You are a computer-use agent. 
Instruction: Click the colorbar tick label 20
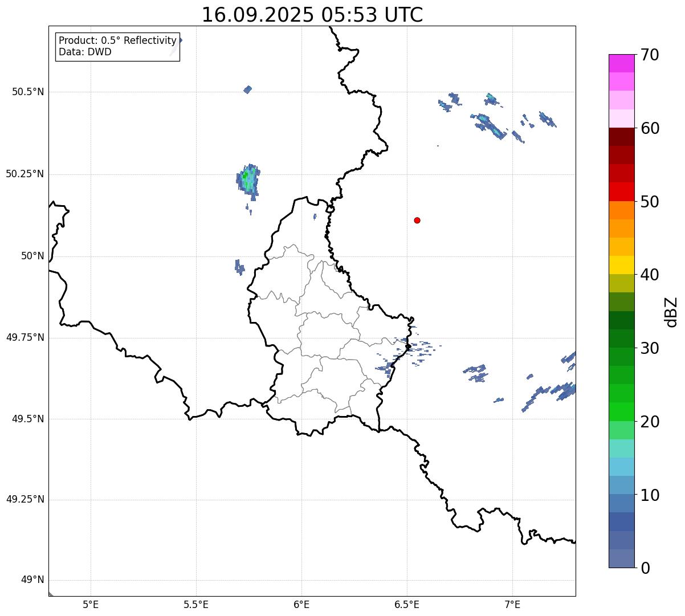650,422
